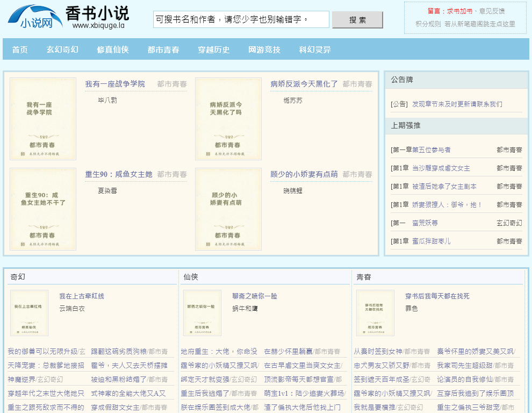
Task: Open the 首页 home menu item
Action: [20, 49]
